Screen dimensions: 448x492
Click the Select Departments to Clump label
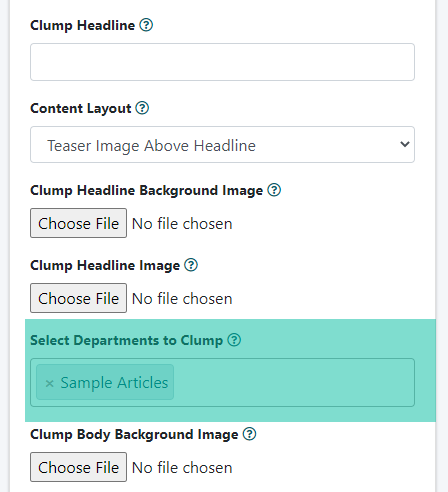click(x=126, y=341)
